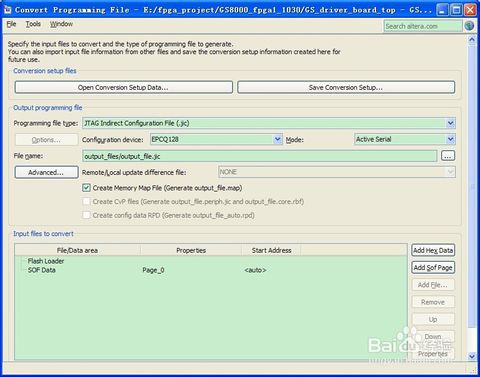Screen dimensions: 480x377
Task: Click the scroll up arrow of dialog scrollbar
Action: (472, 39)
